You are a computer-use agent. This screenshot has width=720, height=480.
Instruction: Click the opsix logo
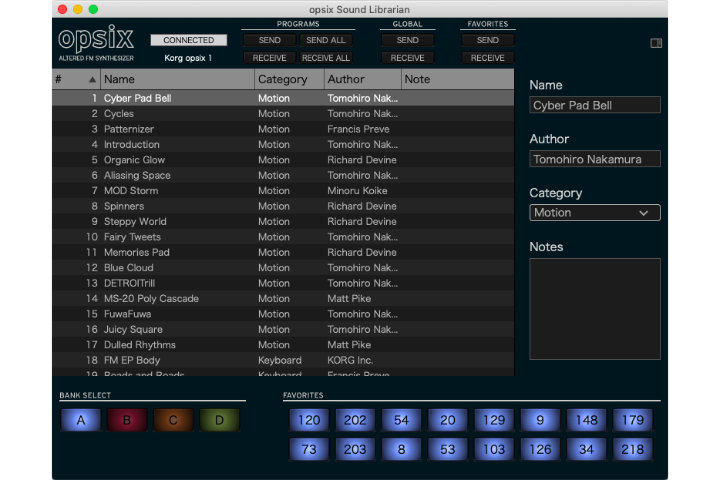coord(95,40)
